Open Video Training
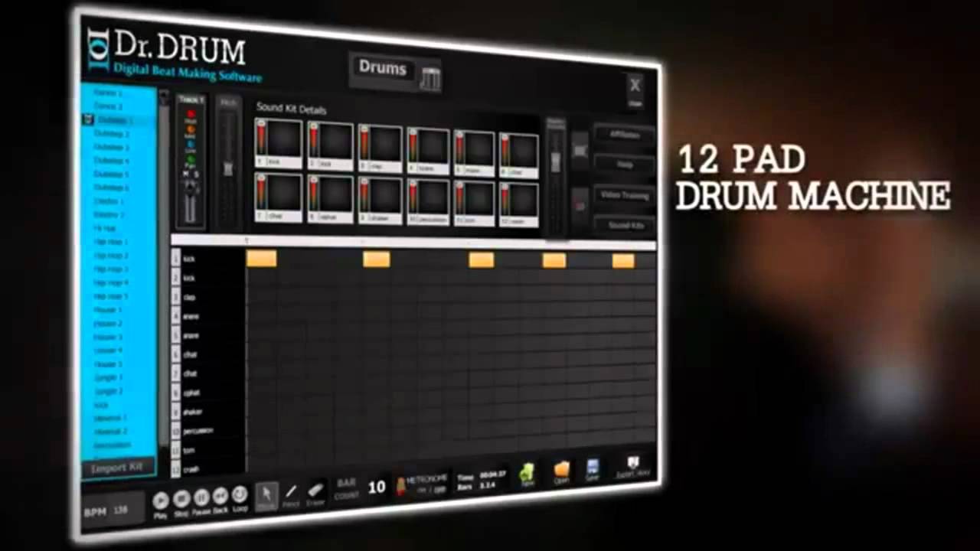The image size is (980, 551). point(625,195)
